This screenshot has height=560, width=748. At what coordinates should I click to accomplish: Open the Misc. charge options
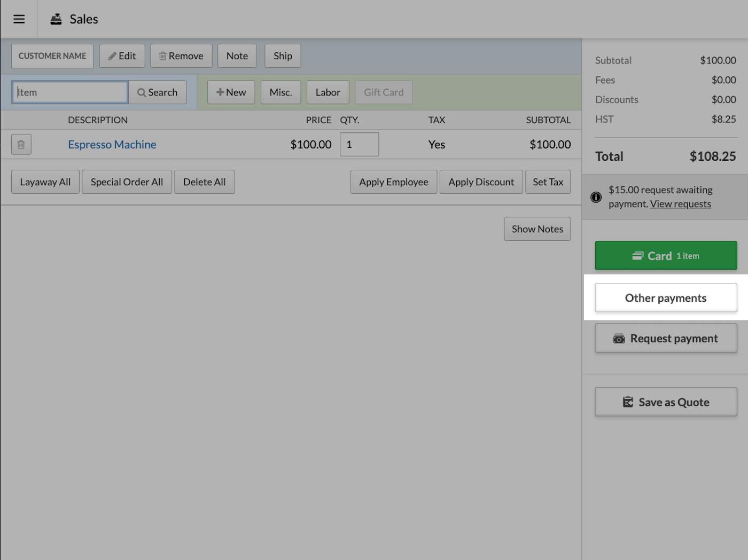(280, 92)
